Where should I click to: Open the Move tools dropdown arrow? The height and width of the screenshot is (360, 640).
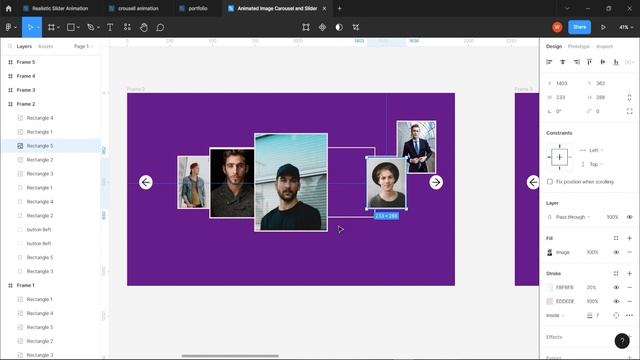point(38,28)
